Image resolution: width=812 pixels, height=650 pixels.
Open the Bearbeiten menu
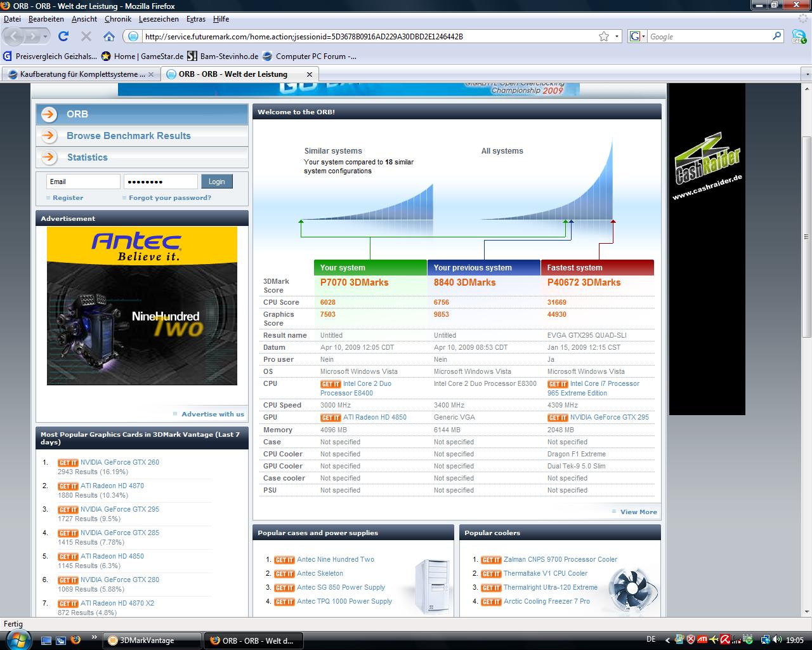46,19
